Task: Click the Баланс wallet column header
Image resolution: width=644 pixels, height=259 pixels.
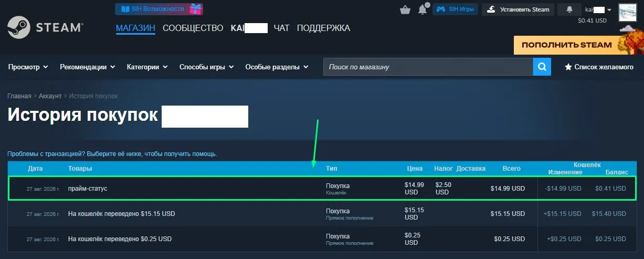Action: click(617, 172)
